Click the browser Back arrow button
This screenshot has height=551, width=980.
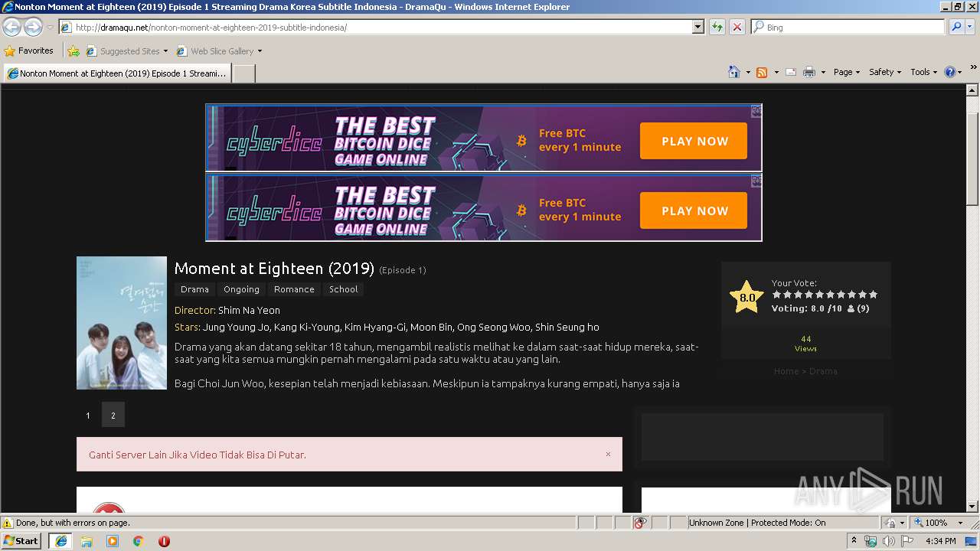tap(11, 27)
